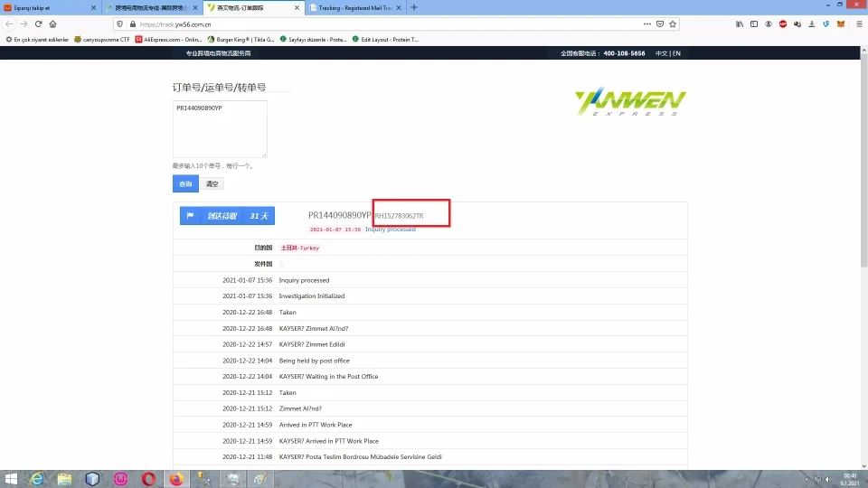Image resolution: width=868 pixels, height=488 pixels.
Task: Open page actions three-dot menu
Action: [647, 23]
